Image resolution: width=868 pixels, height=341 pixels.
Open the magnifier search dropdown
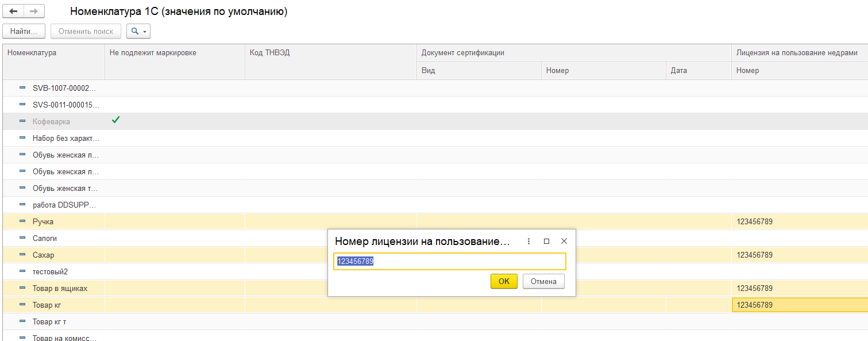(x=138, y=31)
